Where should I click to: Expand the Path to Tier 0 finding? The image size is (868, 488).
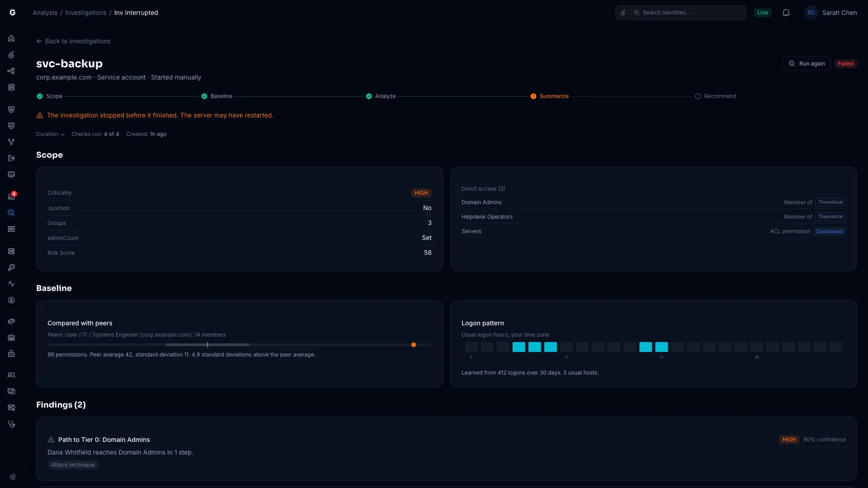[446, 449]
